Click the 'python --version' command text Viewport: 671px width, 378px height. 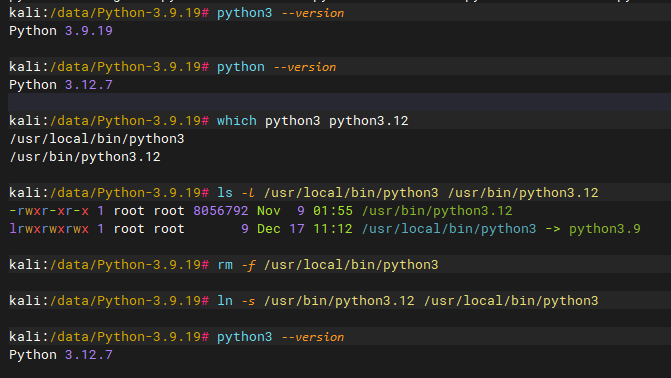pyautogui.click(x=276, y=67)
